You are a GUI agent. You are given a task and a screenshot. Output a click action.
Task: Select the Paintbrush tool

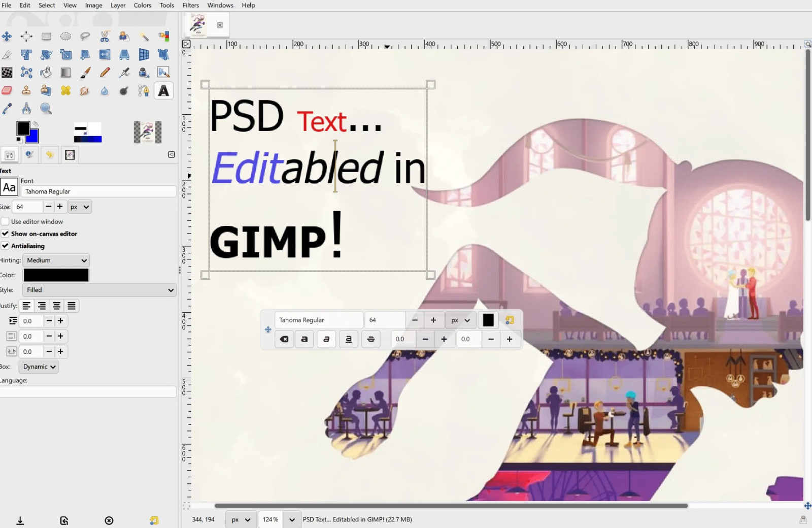coord(85,73)
